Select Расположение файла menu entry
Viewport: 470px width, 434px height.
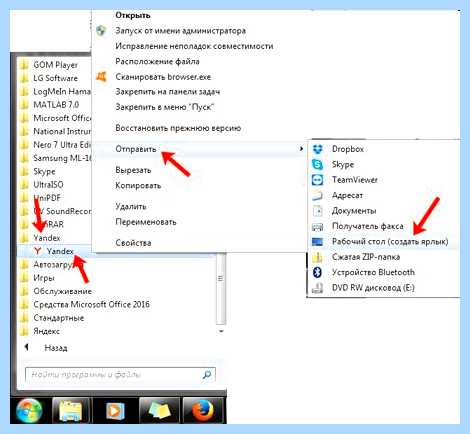(x=157, y=61)
